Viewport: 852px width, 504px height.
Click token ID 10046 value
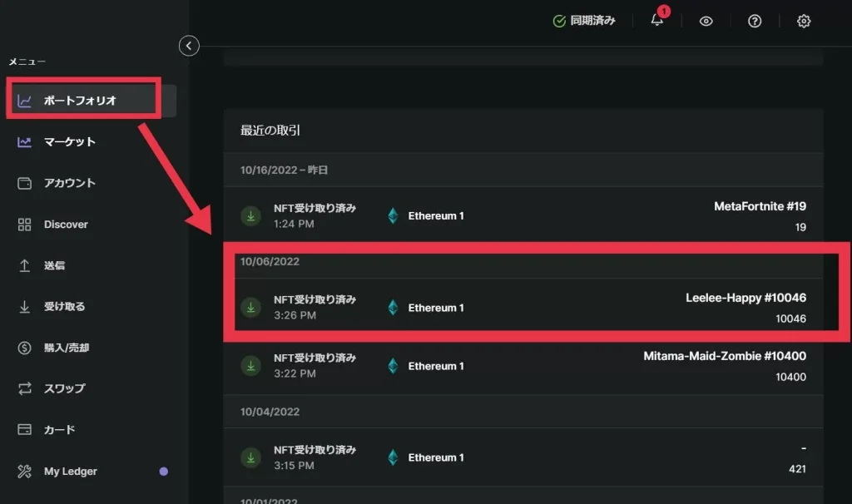point(790,319)
